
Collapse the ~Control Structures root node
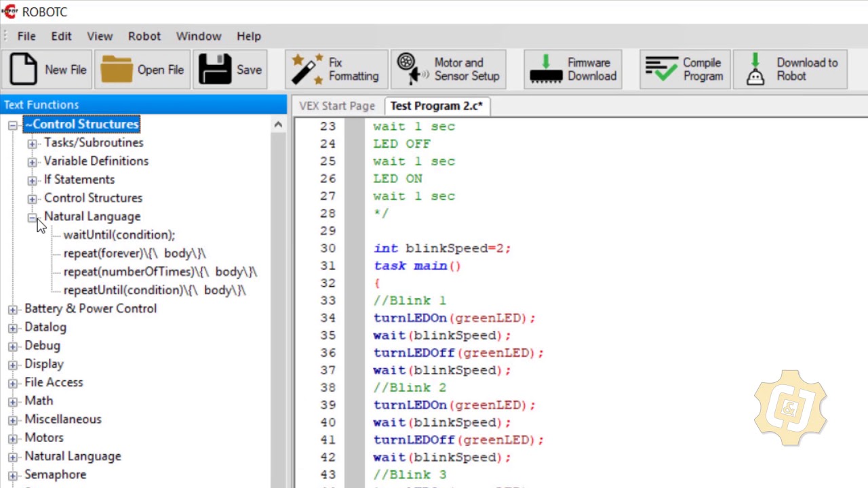pyautogui.click(x=13, y=125)
